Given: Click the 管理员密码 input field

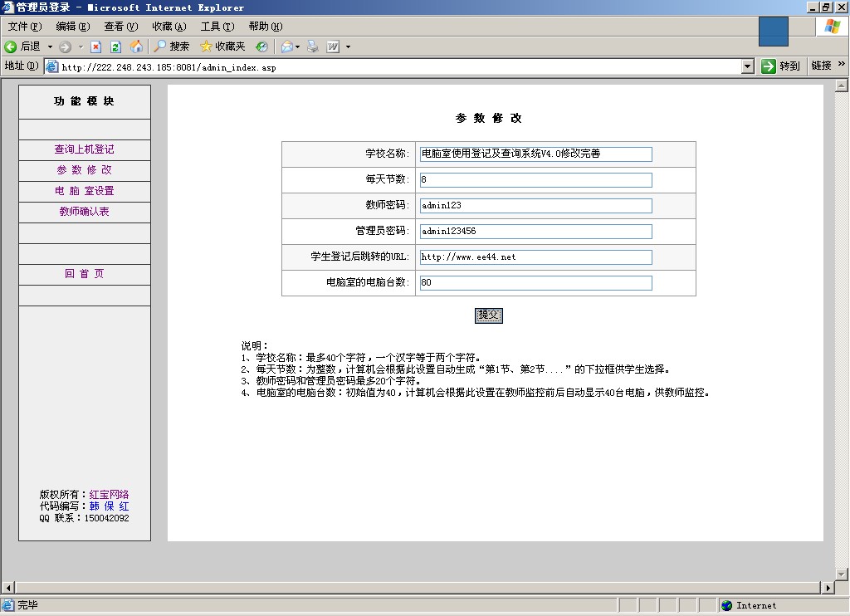Looking at the screenshot, I should (535, 232).
